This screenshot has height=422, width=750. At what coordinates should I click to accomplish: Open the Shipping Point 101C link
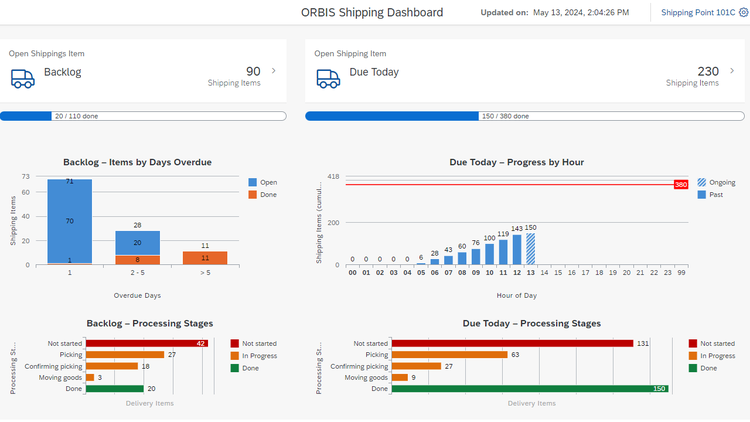[698, 12]
